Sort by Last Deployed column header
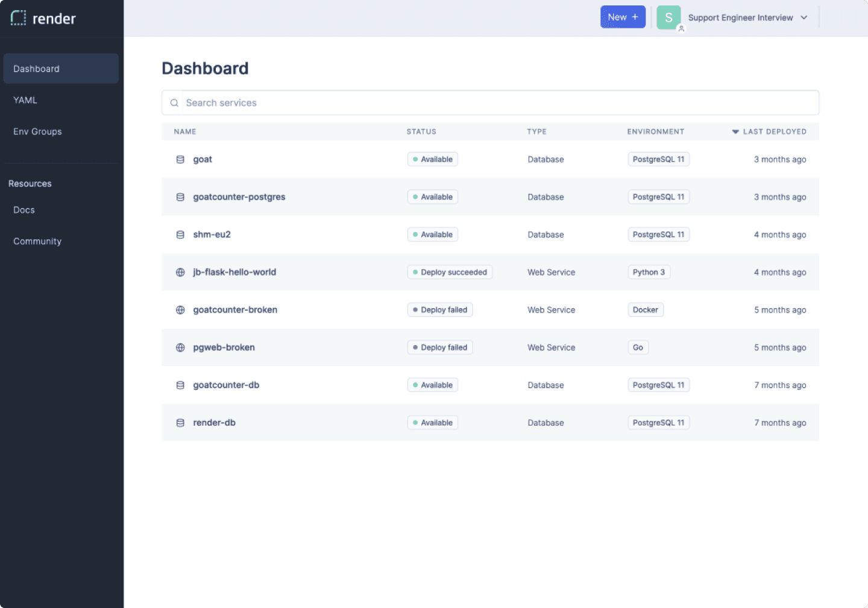 (x=775, y=131)
